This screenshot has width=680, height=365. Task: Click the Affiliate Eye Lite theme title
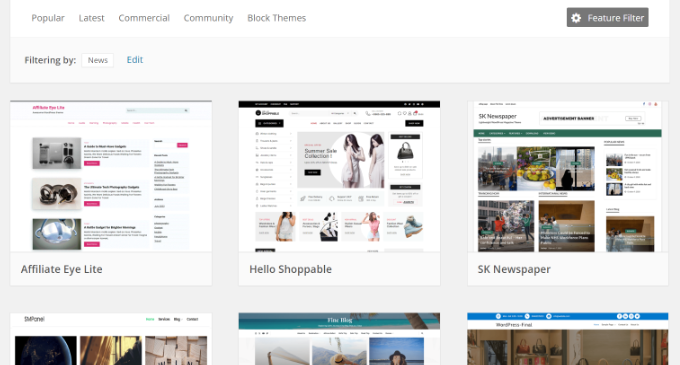tap(62, 269)
